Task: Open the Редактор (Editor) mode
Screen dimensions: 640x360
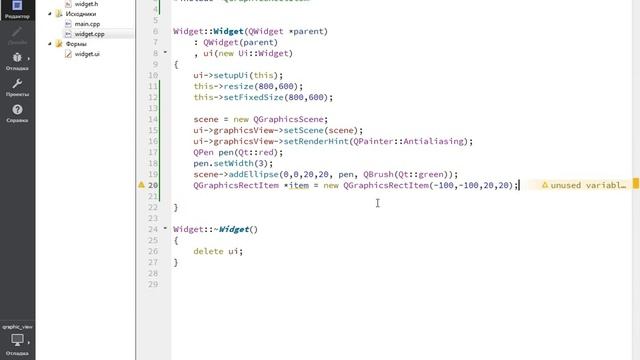Action: (17, 10)
